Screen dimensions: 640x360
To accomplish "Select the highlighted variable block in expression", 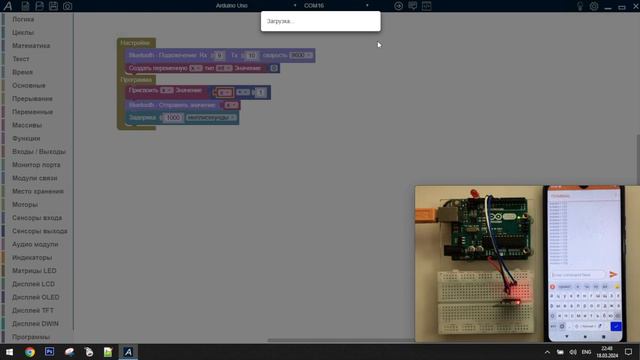I will click(x=224, y=93).
